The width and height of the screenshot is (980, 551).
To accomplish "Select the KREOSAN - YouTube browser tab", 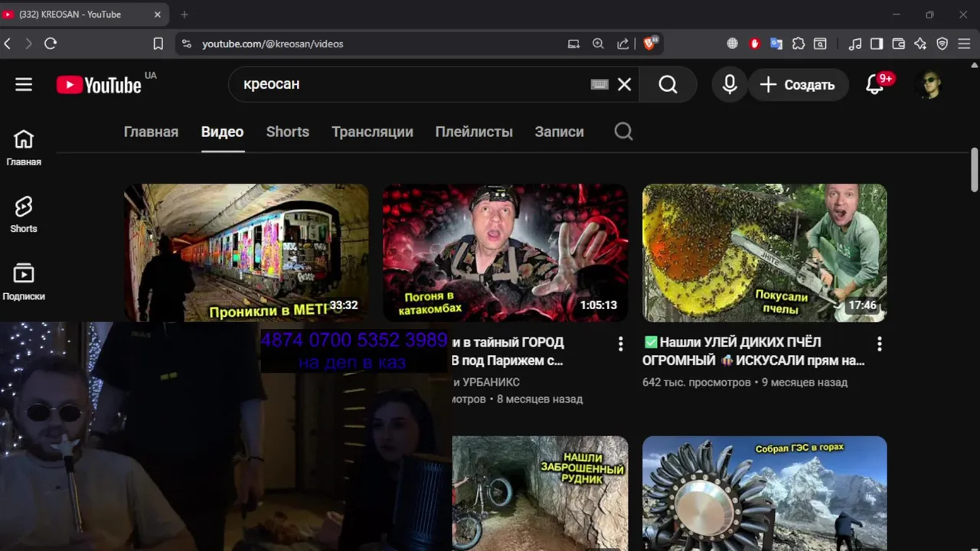I will 84,14.
